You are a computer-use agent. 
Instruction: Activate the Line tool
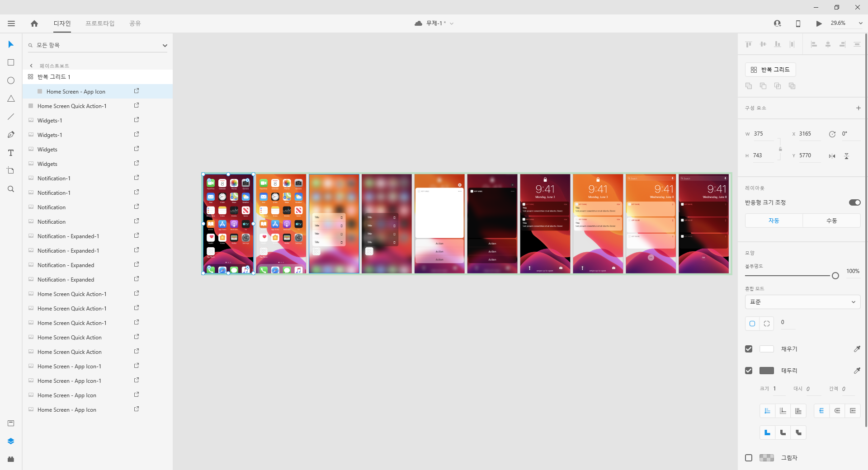pos(11,117)
